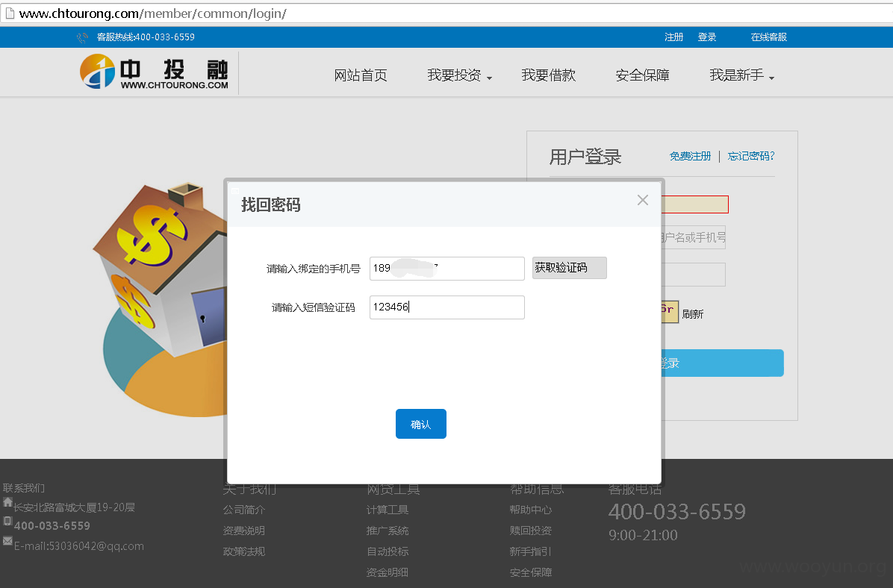Click the large 400-033-6559 footer number
893x588 pixels.
coord(677,511)
